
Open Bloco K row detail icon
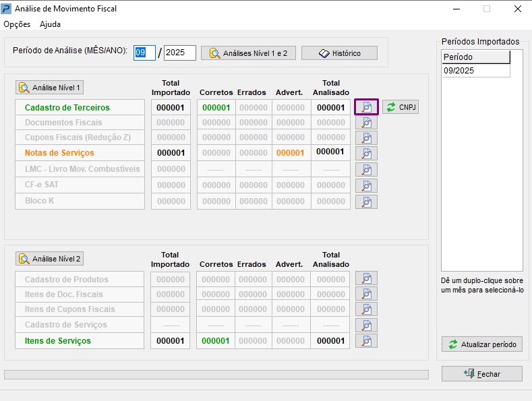tap(366, 202)
